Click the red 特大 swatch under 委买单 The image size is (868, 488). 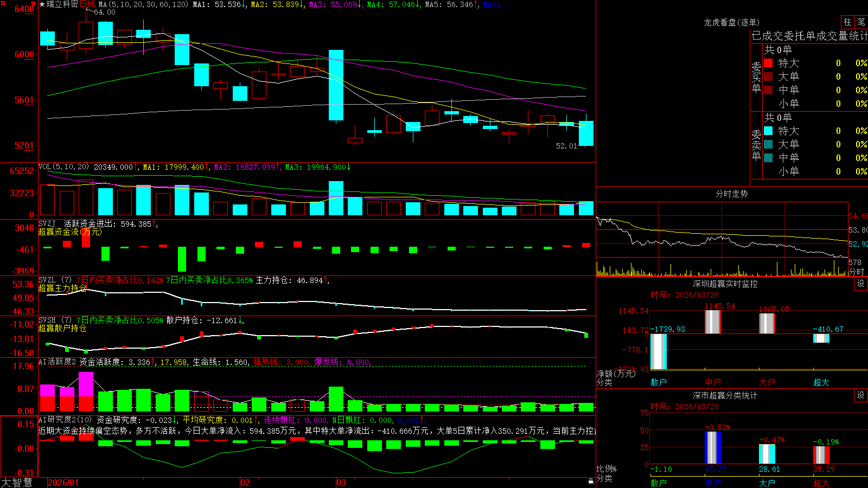(768, 63)
